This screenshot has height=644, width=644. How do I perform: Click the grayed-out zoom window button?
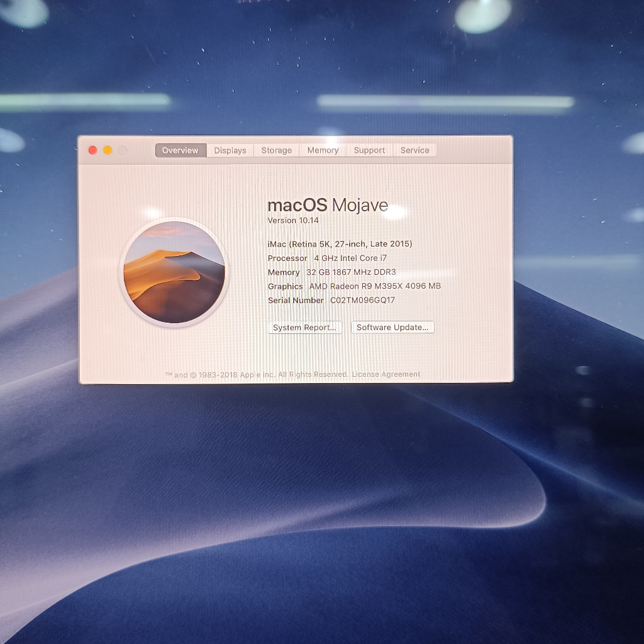[123, 150]
